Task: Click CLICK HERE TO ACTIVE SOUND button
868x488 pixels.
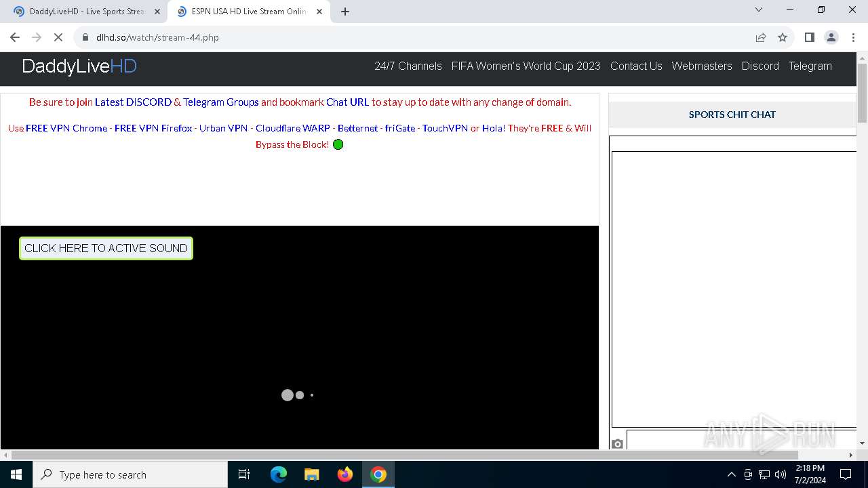Action: (106, 248)
